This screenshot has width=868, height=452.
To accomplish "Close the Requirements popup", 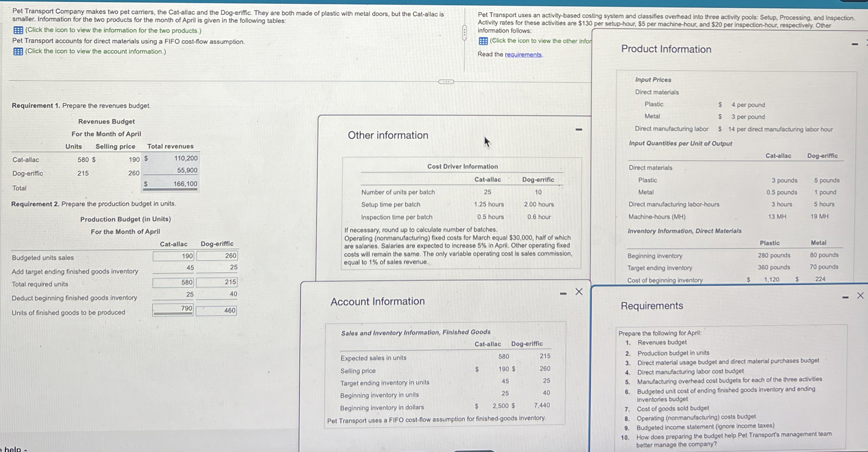I will [860, 295].
